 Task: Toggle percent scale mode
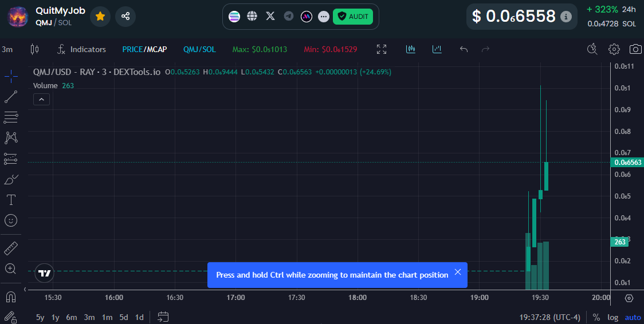[596, 318]
